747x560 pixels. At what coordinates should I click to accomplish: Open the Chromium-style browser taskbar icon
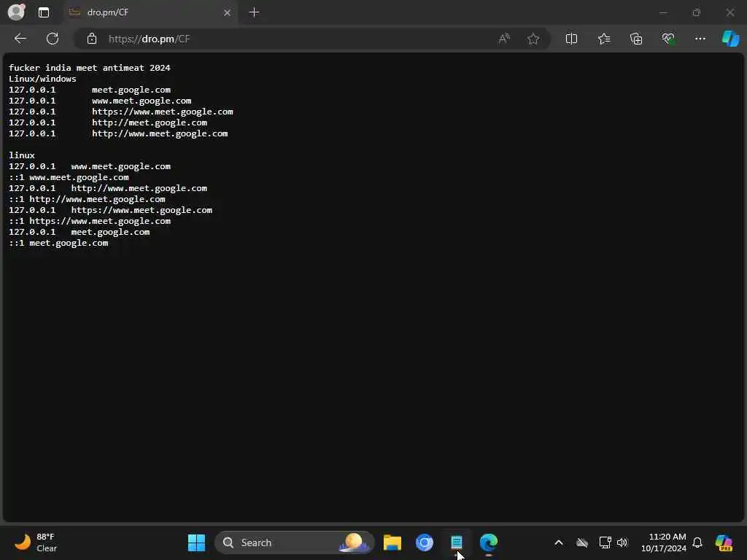(x=424, y=542)
